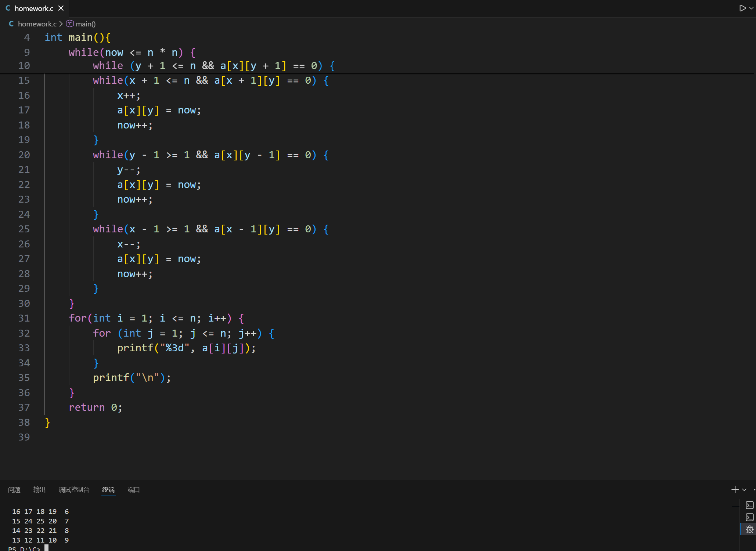Screen dimensions: 756x551
Task: Click the C file icon in breadcrumb
Action: point(11,24)
